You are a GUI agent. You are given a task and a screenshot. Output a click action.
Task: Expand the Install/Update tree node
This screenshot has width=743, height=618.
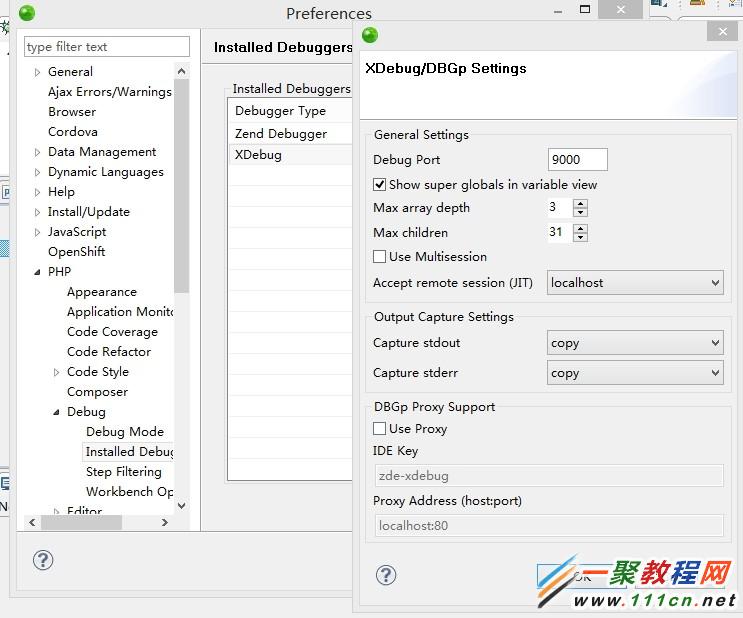37,212
